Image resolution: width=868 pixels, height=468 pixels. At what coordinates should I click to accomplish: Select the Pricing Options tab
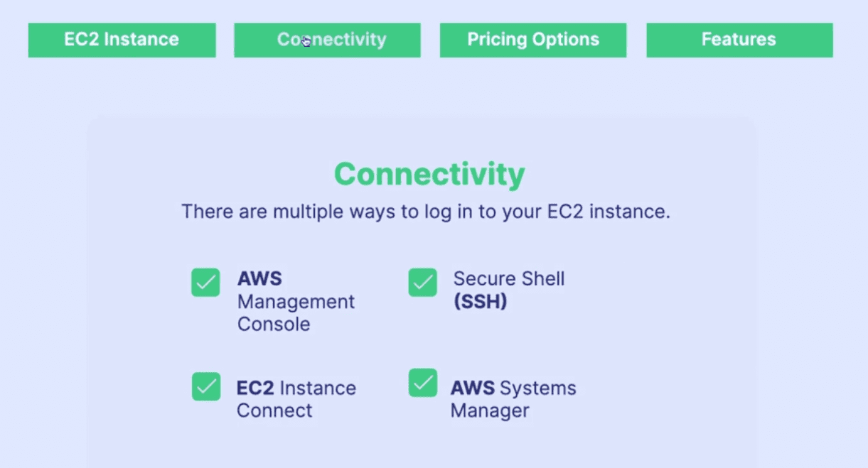click(533, 40)
